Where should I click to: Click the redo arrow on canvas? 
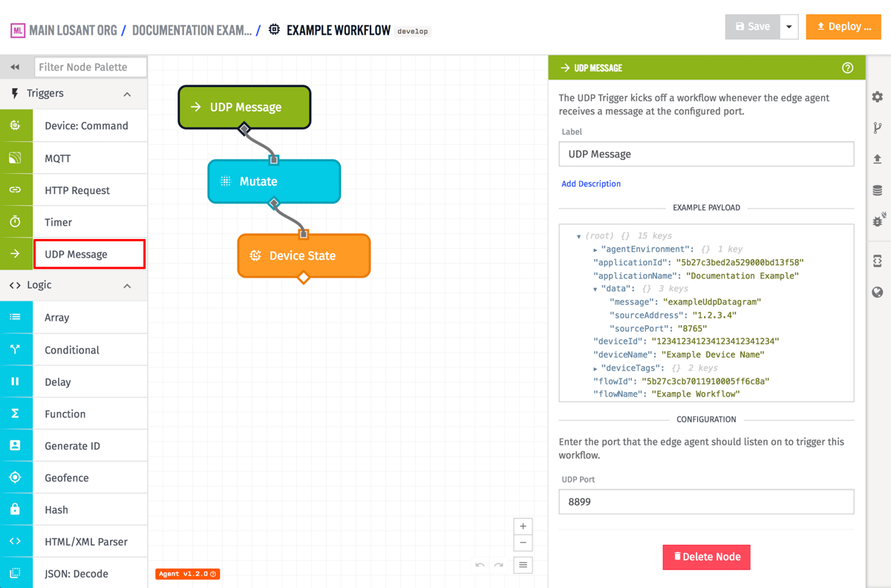point(499,565)
